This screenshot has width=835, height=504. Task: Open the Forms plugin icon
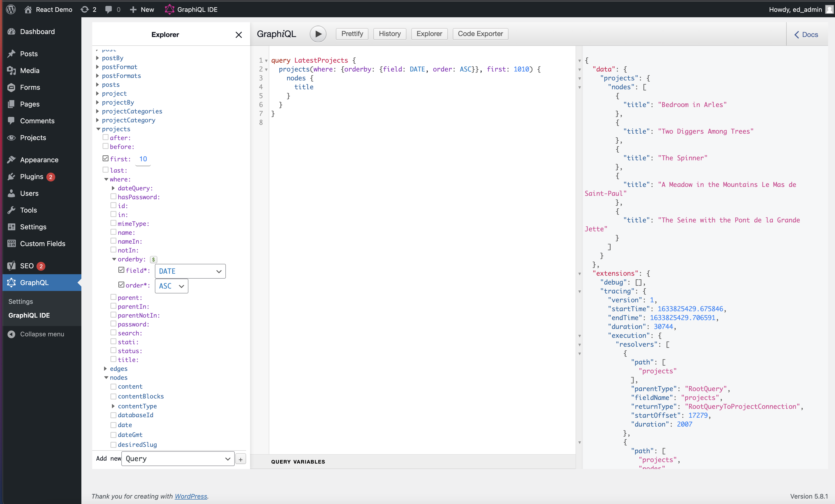click(12, 87)
